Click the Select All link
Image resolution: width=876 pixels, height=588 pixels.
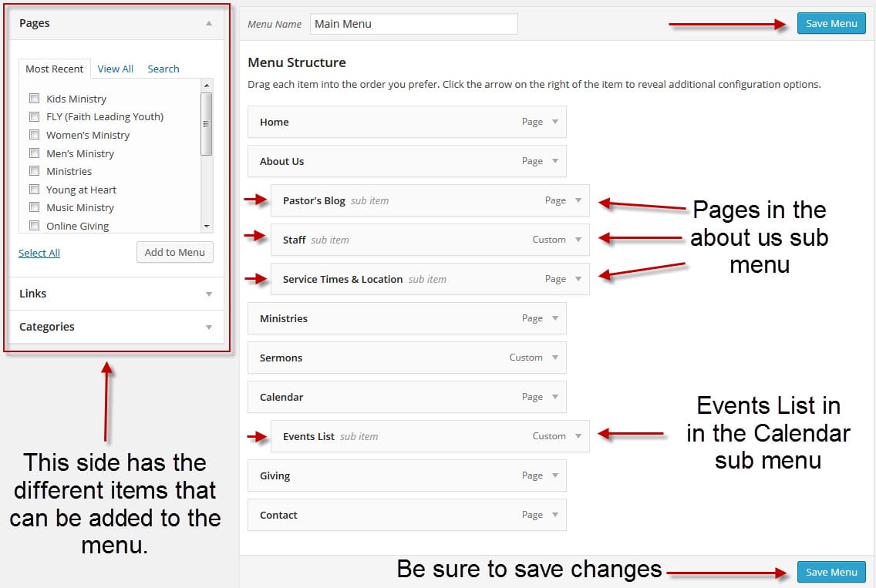pos(39,253)
